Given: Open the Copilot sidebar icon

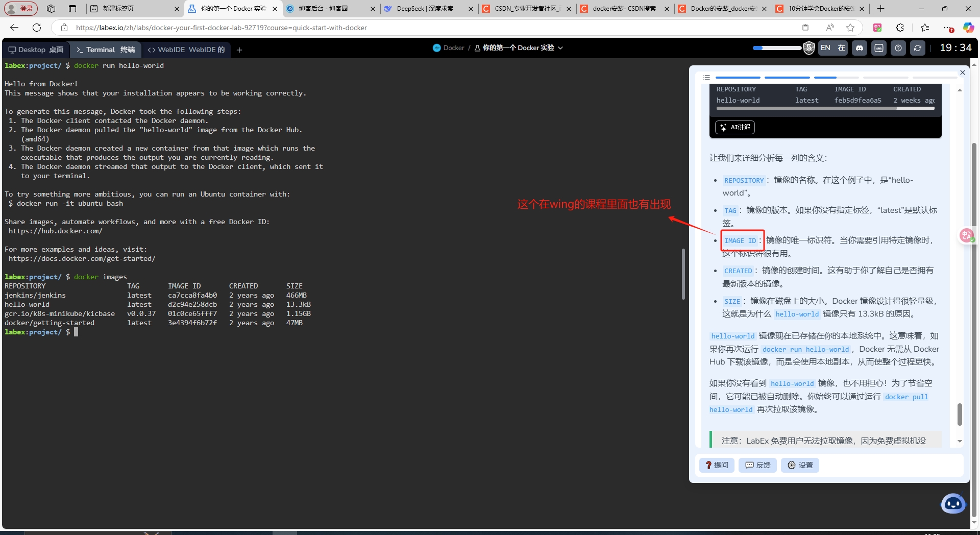Looking at the screenshot, I should (x=968, y=28).
